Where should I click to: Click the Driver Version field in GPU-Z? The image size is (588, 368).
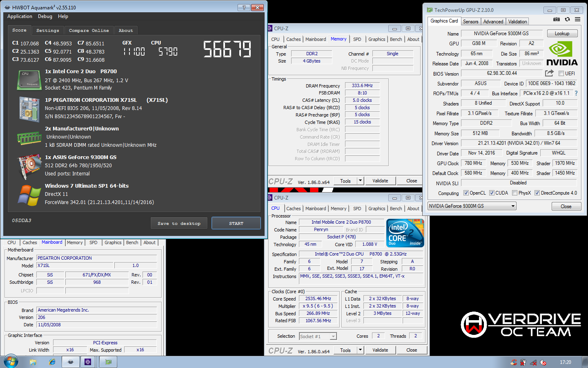tap(519, 143)
